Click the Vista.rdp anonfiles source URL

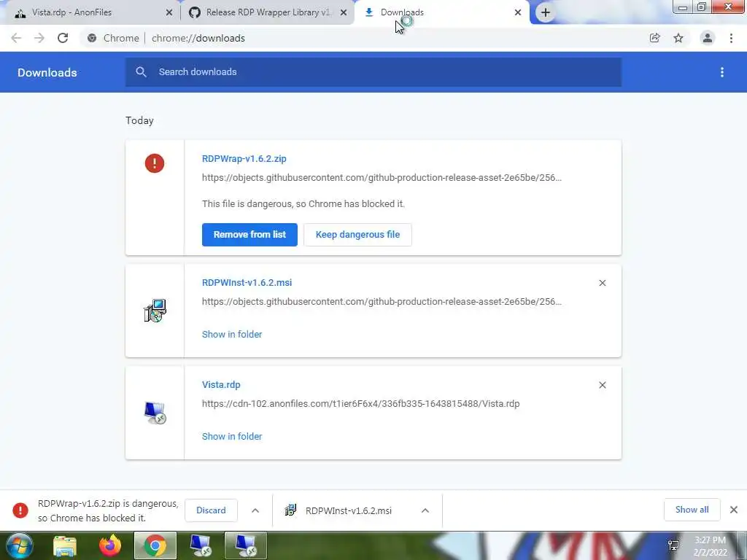360,403
